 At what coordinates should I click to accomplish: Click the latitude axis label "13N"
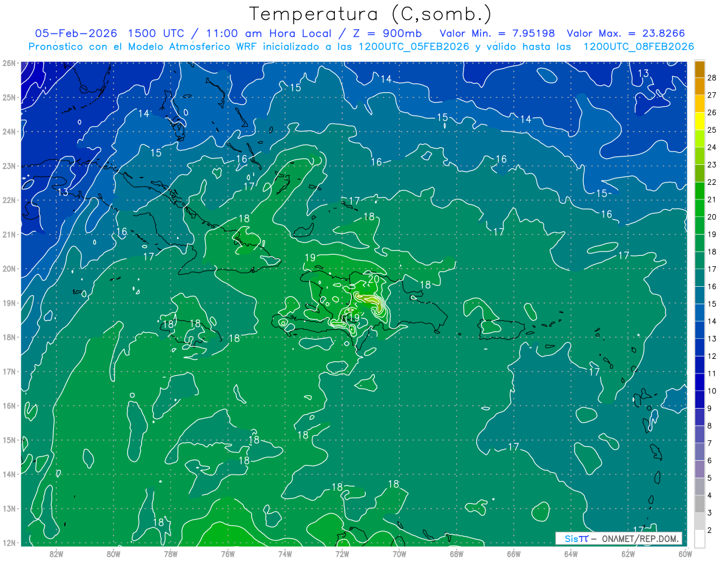9,509
